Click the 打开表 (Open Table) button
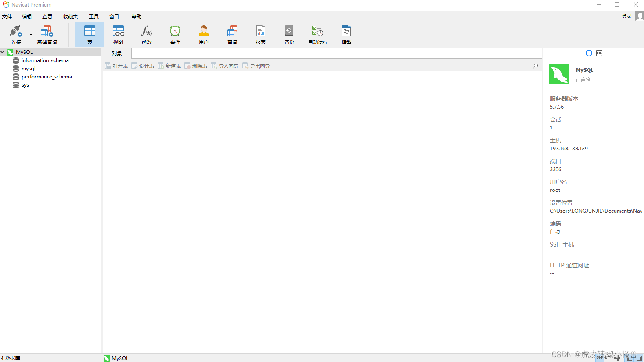 pos(116,66)
